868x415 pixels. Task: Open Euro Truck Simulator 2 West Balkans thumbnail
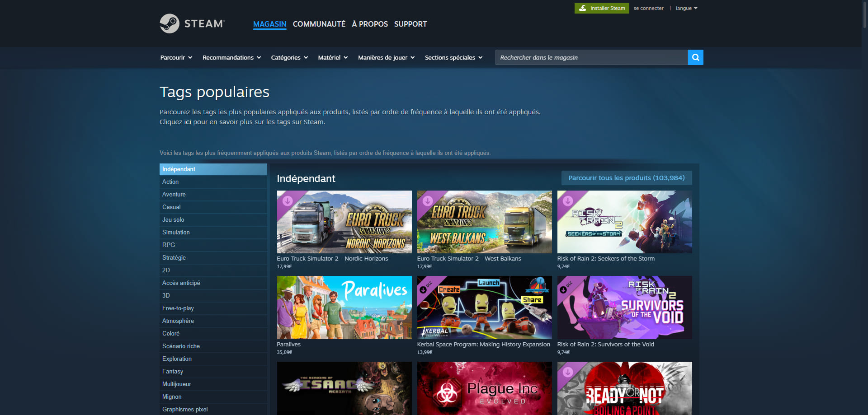(485, 222)
